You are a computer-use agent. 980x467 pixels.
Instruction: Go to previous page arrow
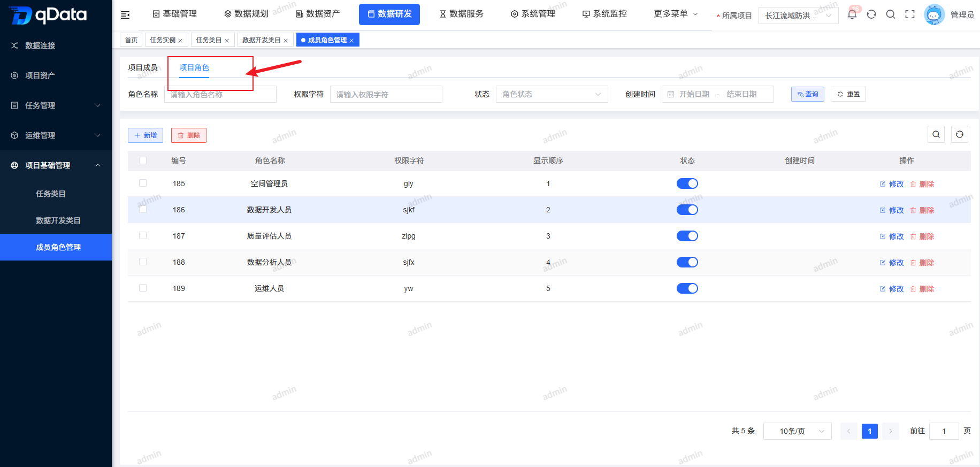coord(848,431)
